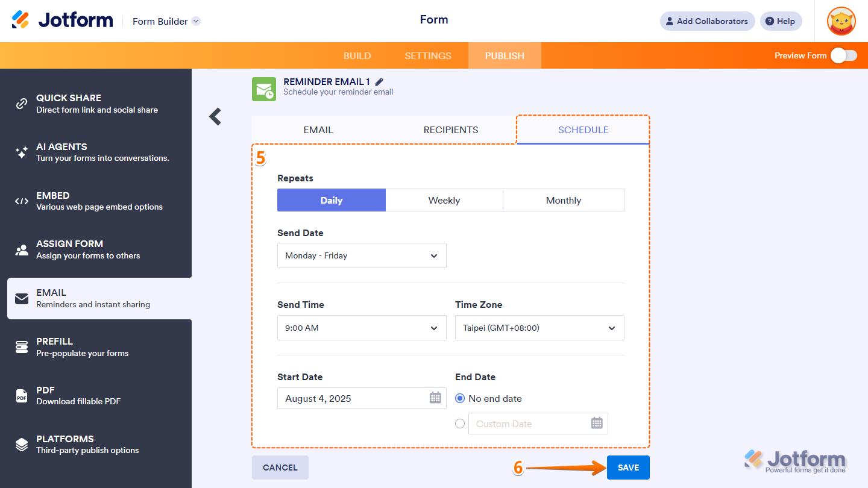Image resolution: width=868 pixels, height=488 pixels.
Task: Open the Send Date dropdown
Action: [362, 255]
